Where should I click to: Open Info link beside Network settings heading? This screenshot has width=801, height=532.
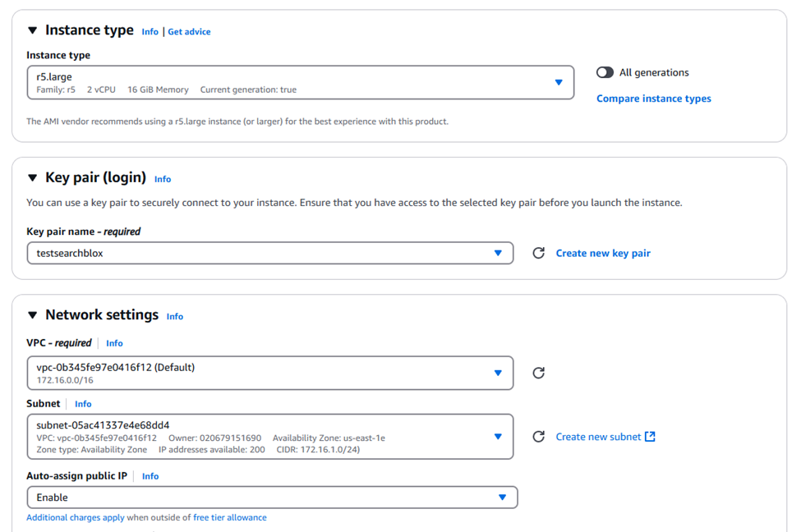click(x=175, y=316)
